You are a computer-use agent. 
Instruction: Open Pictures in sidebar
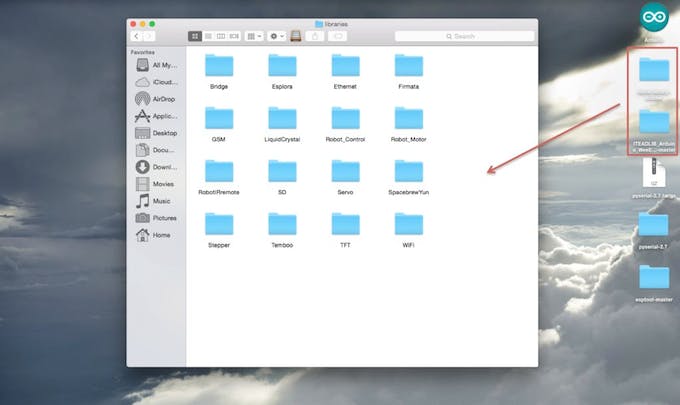click(x=156, y=218)
